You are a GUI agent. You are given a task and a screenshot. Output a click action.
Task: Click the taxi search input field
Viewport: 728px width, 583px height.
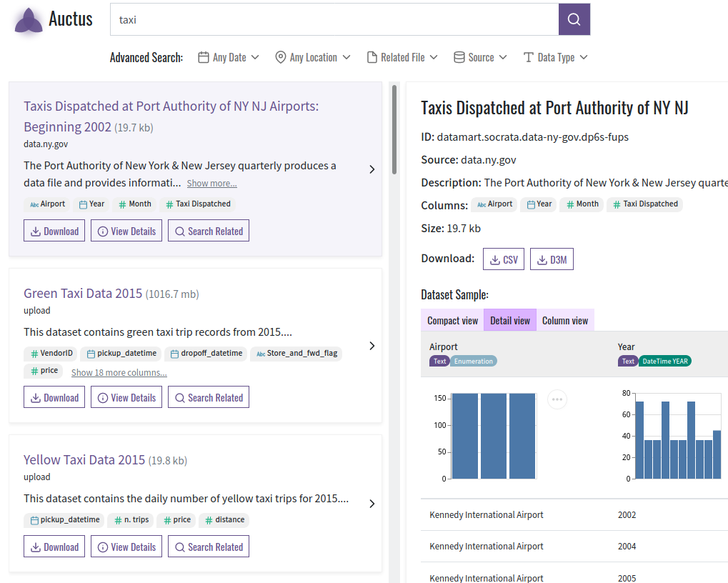(x=334, y=19)
